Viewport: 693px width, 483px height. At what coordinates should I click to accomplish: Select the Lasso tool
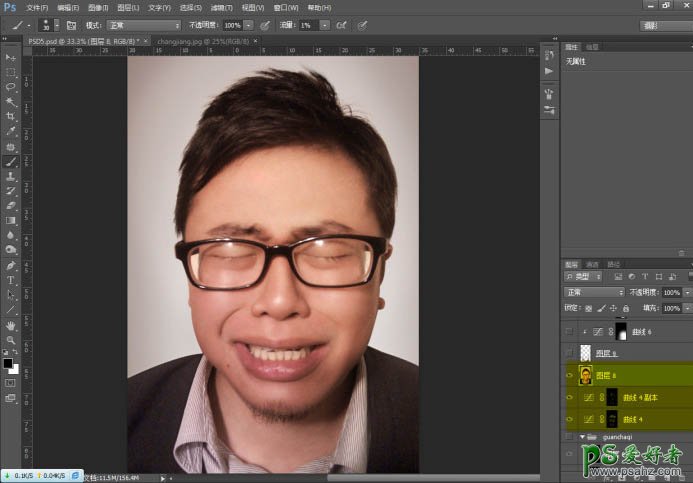11,87
